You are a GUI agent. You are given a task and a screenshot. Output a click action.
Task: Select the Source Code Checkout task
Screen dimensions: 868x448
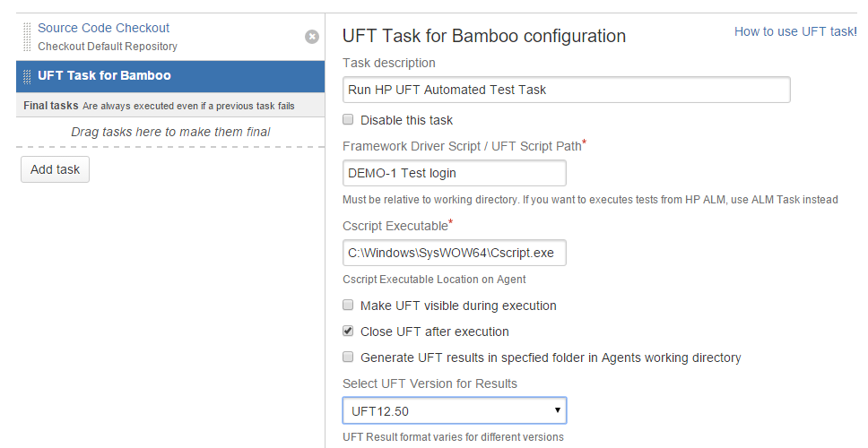pos(103,29)
